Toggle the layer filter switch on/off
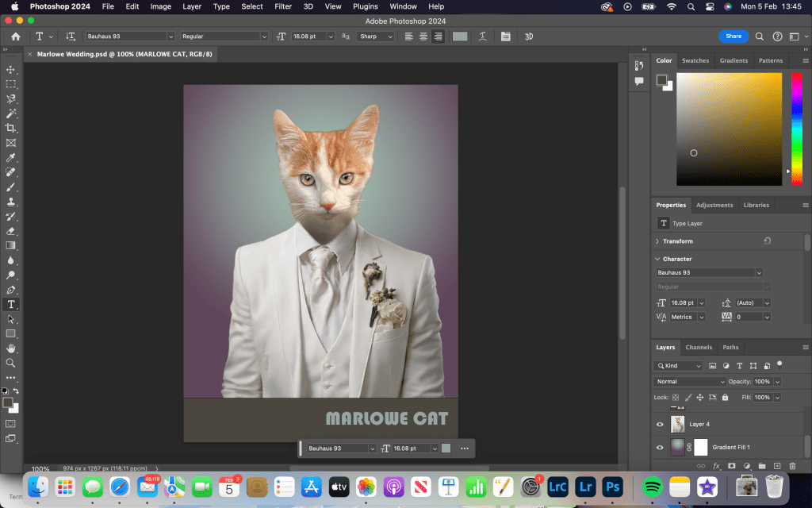Viewport: 812px width, 508px height. (x=779, y=365)
